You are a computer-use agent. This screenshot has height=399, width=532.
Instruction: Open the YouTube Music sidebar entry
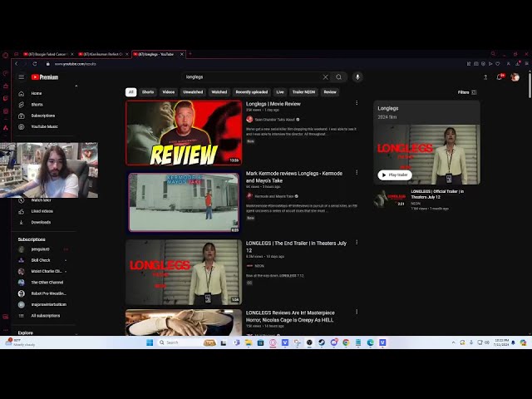(x=44, y=126)
